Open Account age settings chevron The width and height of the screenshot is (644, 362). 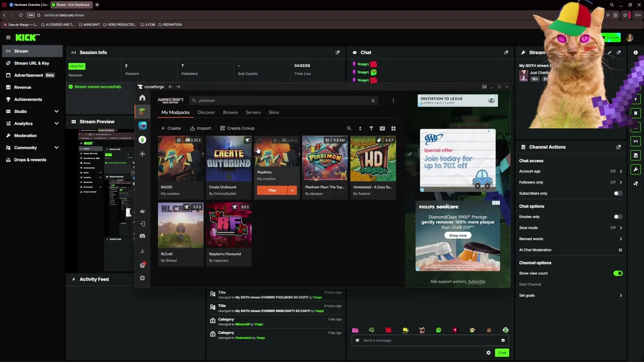pyautogui.click(x=620, y=171)
